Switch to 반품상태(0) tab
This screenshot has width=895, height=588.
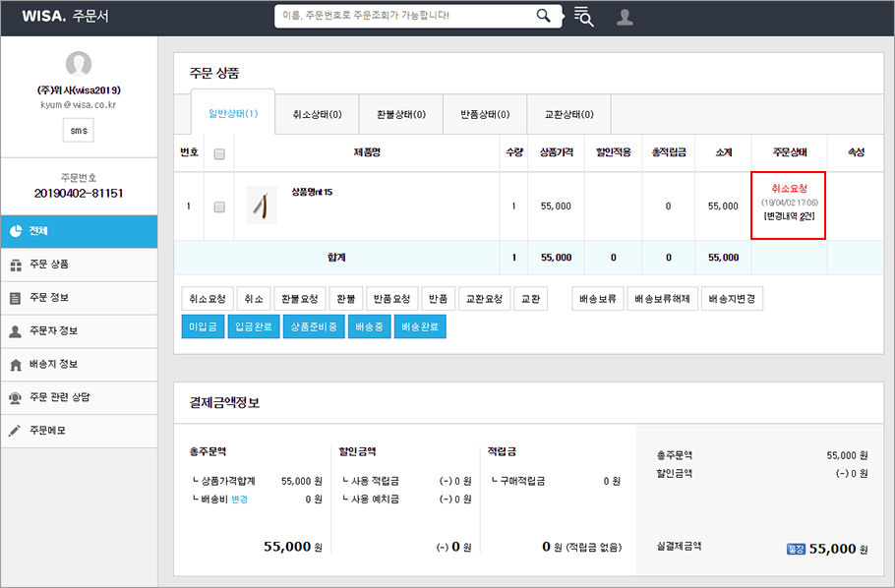tap(485, 114)
